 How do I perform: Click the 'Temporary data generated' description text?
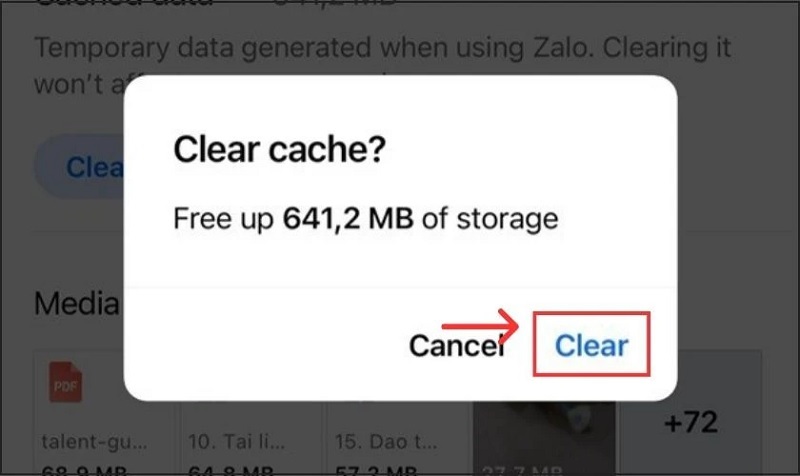pyautogui.click(x=380, y=48)
